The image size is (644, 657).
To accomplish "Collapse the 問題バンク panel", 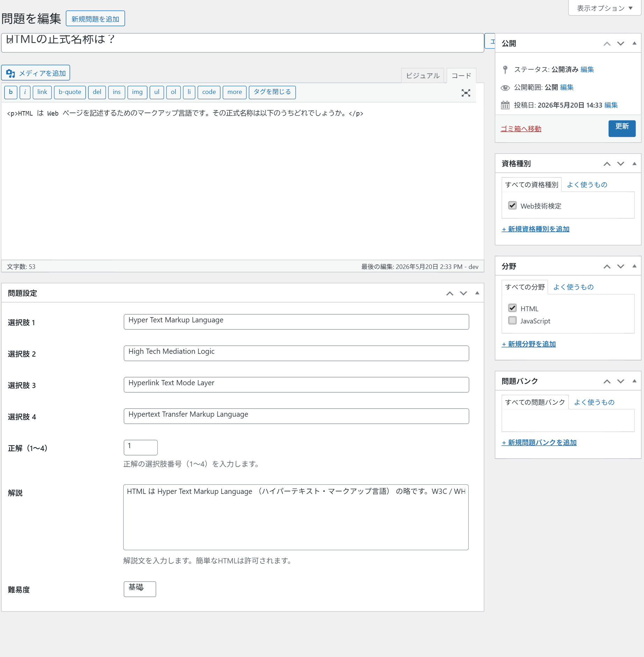I will click(634, 381).
